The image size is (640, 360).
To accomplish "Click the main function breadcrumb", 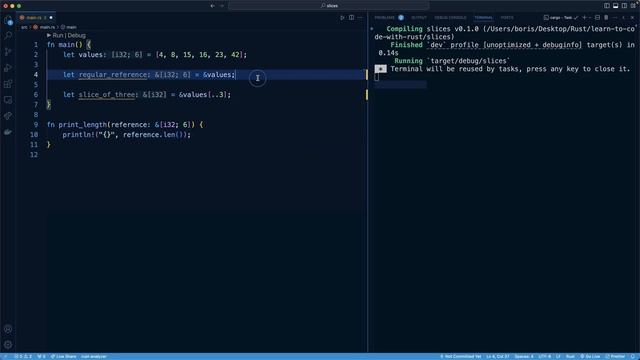I will click(x=71, y=27).
